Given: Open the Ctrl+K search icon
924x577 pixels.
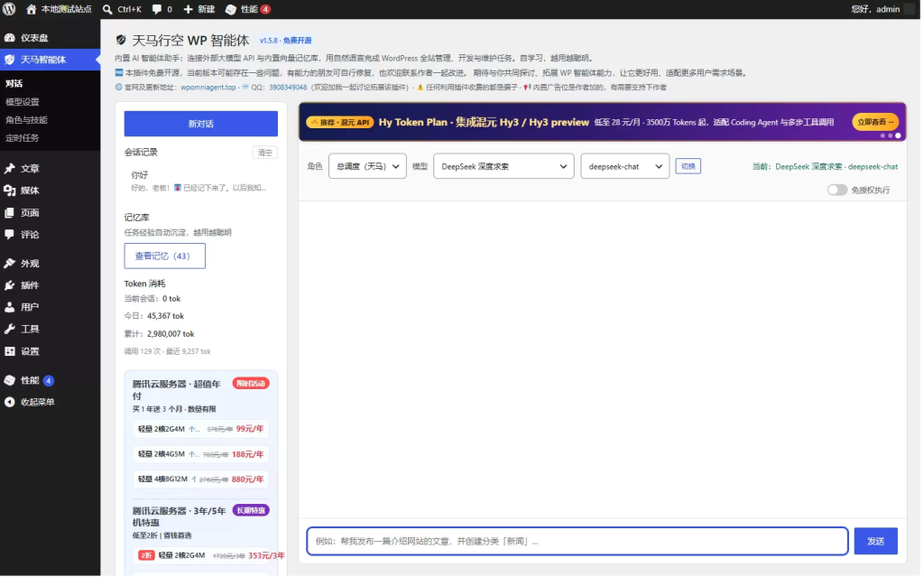Looking at the screenshot, I should pyautogui.click(x=107, y=9).
